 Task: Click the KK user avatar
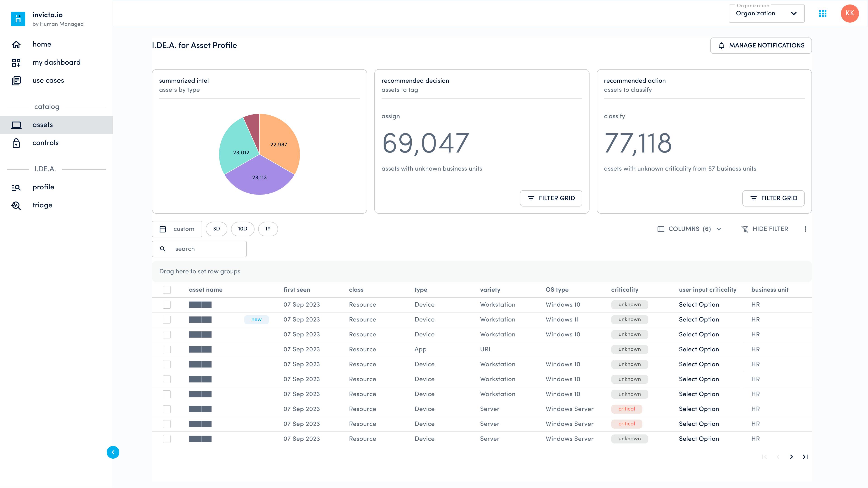[x=849, y=14]
